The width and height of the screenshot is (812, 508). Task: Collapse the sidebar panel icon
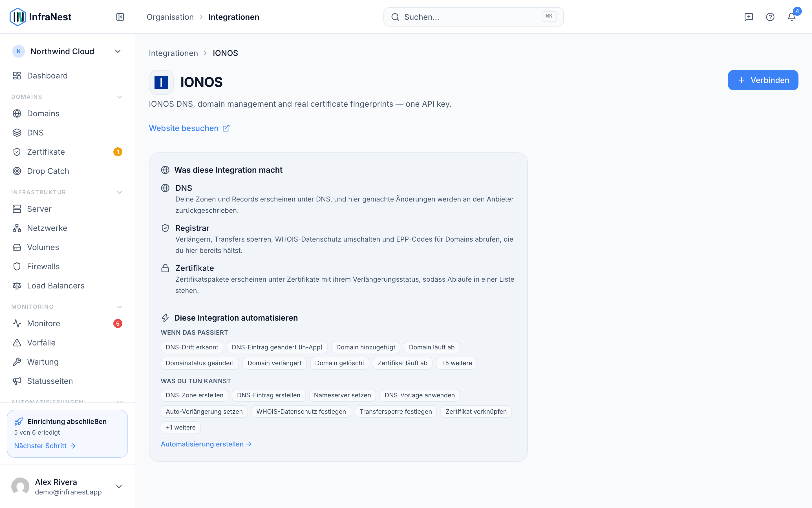point(120,17)
